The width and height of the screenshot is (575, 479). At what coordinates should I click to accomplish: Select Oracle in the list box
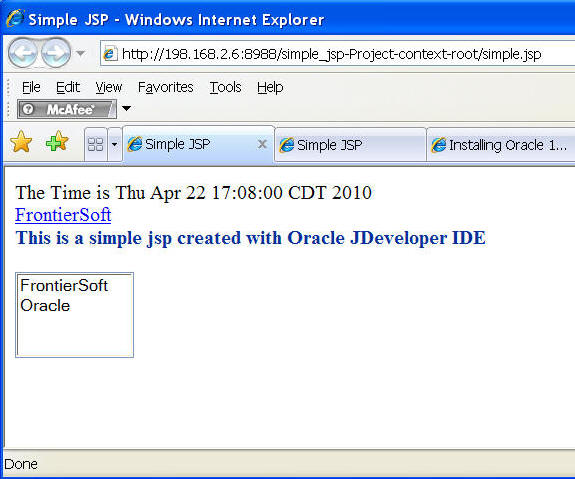click(x=45, y=306)
